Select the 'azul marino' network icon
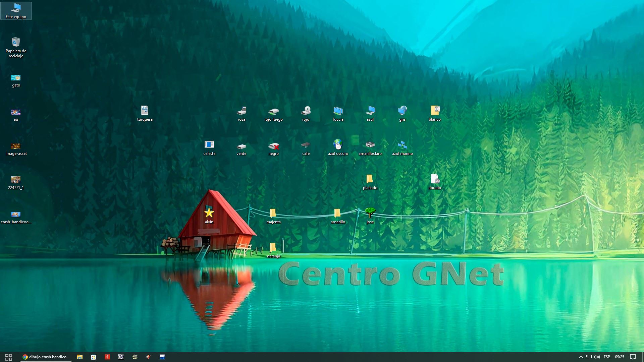644x362 pixels. point(402,145)
